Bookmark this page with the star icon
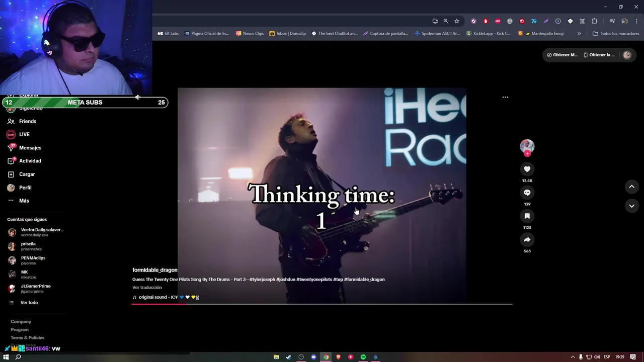The width and height of the screenshot is (644, 362). coord(457,21)
